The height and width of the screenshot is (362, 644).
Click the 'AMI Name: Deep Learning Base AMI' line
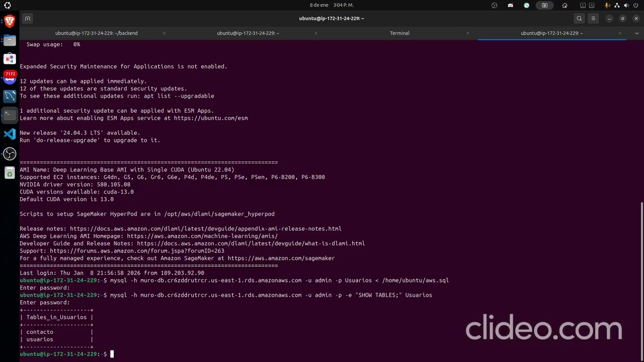point(127,170)
